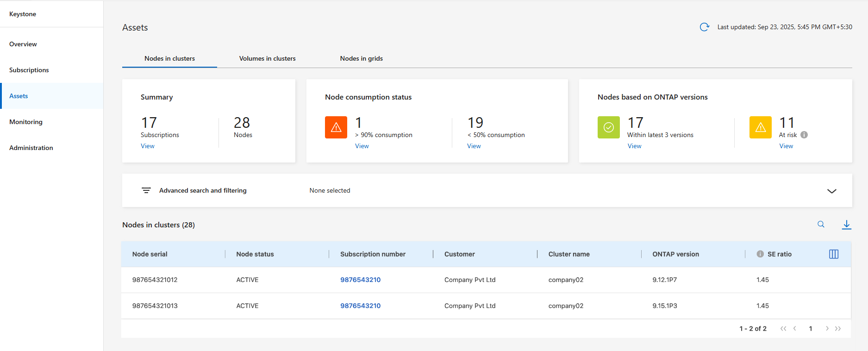
Task: Open Monitoring in the left sidebar
Action: pyautogui.click(x=26, y=122)
